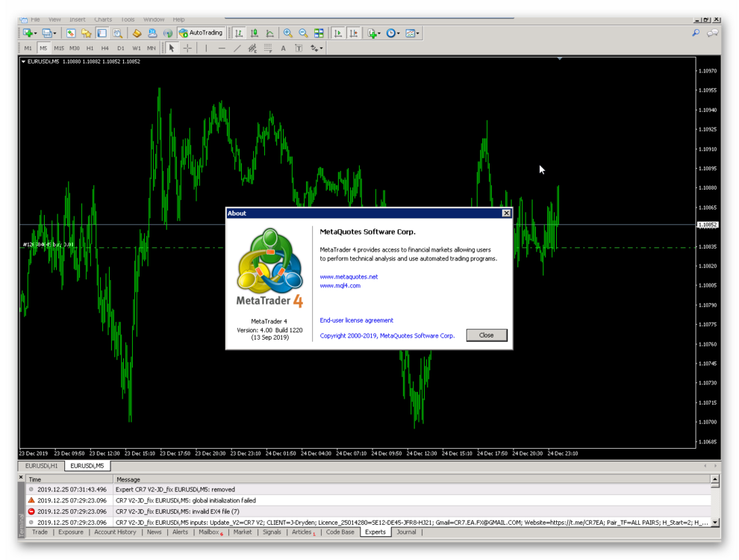Expand the Profiles dropdown arrow
Image resolution: width=739 pixels, height=560 pixels.
click(54, 34)
